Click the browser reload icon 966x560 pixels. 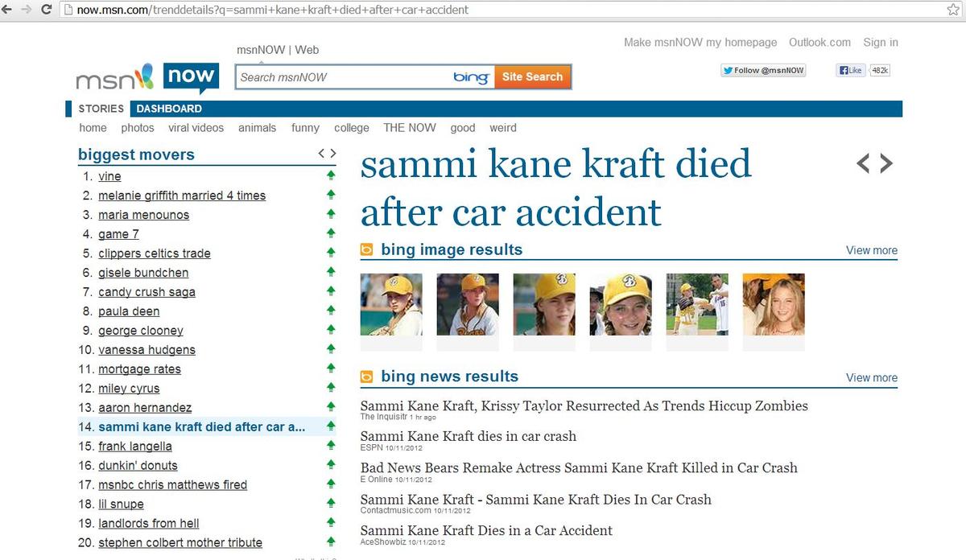point(46,10)
